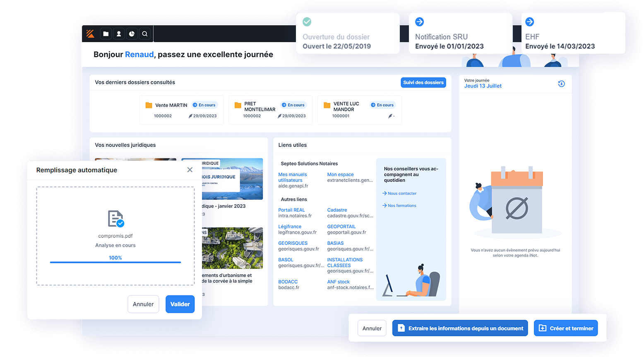Click the Nous contacter link
Screen dimensions: 644x357
click(x=399, y=193)
